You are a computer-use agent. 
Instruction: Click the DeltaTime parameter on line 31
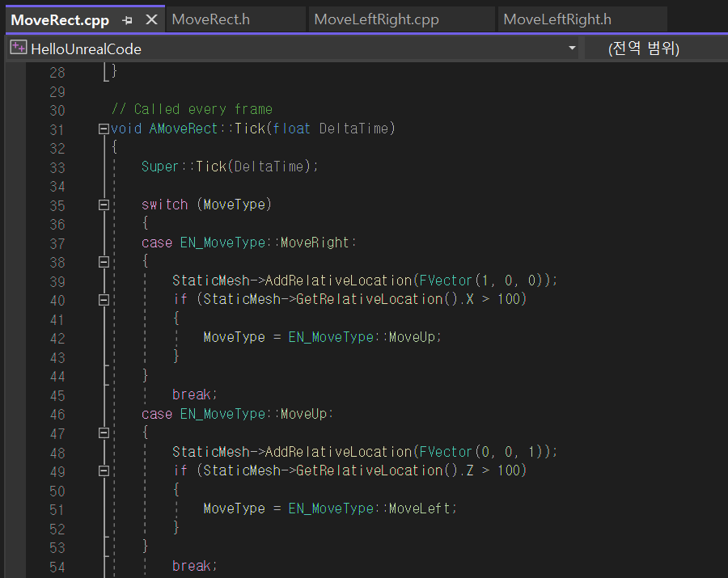pyautogui.click(x=353, y=129)
